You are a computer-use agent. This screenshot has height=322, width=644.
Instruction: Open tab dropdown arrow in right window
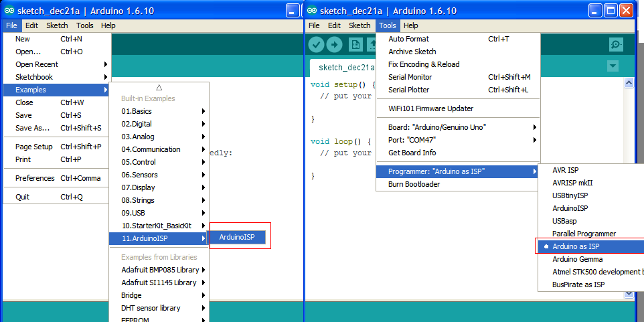[x=613, y=66]
